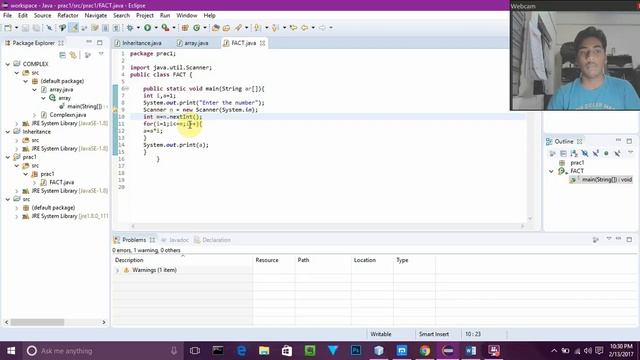Toggle Hide Non-Public Members green dot icon
This screenshot has width=640, height=360.
click(x=606, y=153)
